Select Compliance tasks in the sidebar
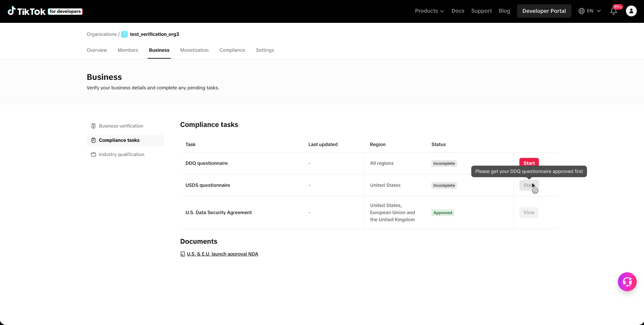Image resolution: width=644 pixels, height=325 pixels. [125, 140]
